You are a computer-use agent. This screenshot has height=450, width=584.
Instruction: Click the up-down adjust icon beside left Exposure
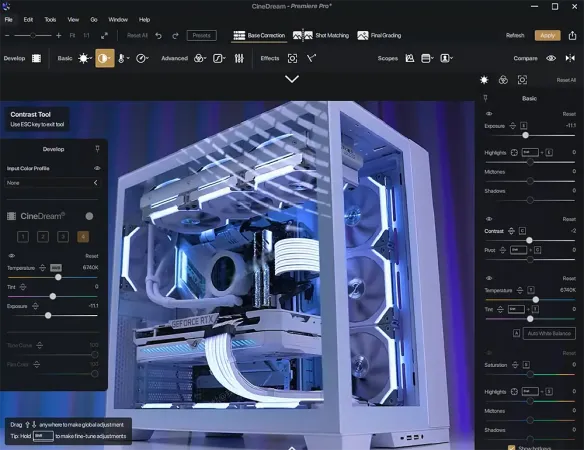(x=35, y=306)
